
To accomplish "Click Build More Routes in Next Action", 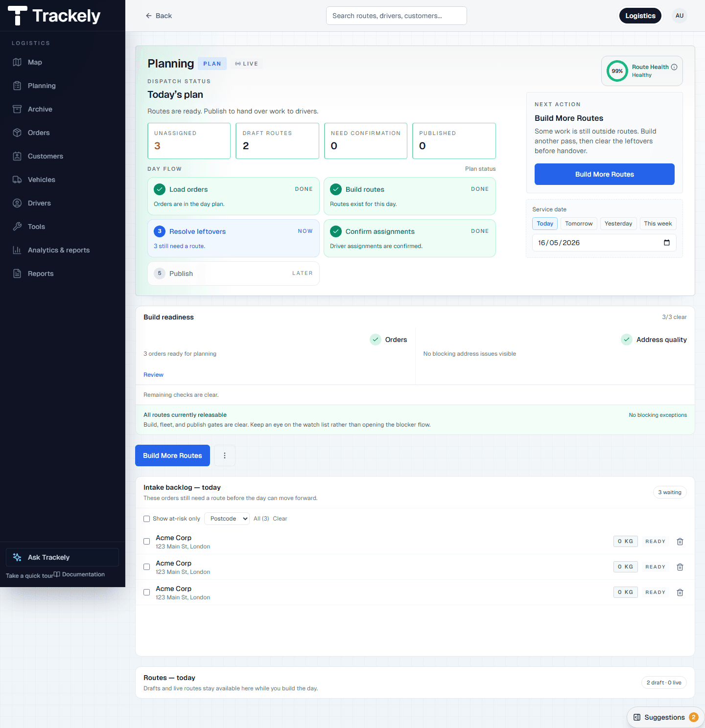I will coord(605,174).
